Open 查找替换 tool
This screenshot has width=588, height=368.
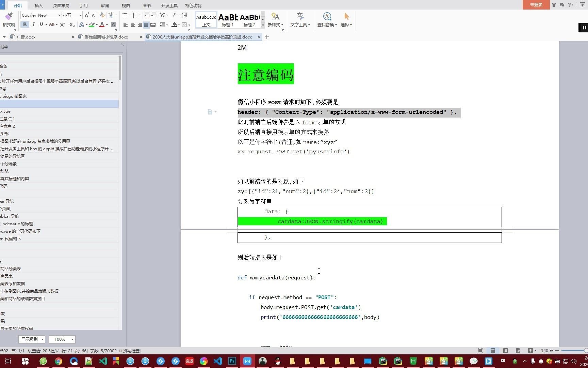point(327,20)
